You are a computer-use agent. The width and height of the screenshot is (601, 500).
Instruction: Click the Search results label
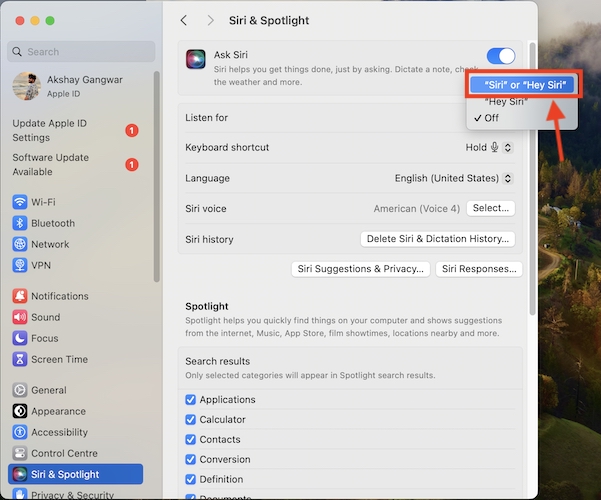click(217, 361)
